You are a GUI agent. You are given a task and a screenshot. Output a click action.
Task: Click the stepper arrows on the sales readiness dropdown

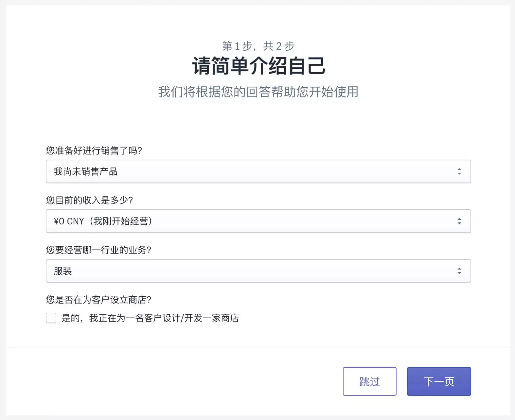[459, 171]
